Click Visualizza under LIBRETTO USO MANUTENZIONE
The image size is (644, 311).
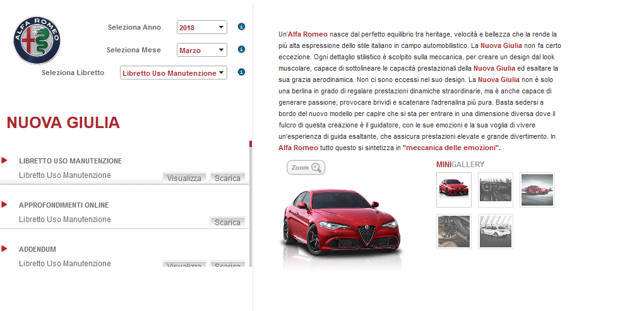[x=184, y=178]
